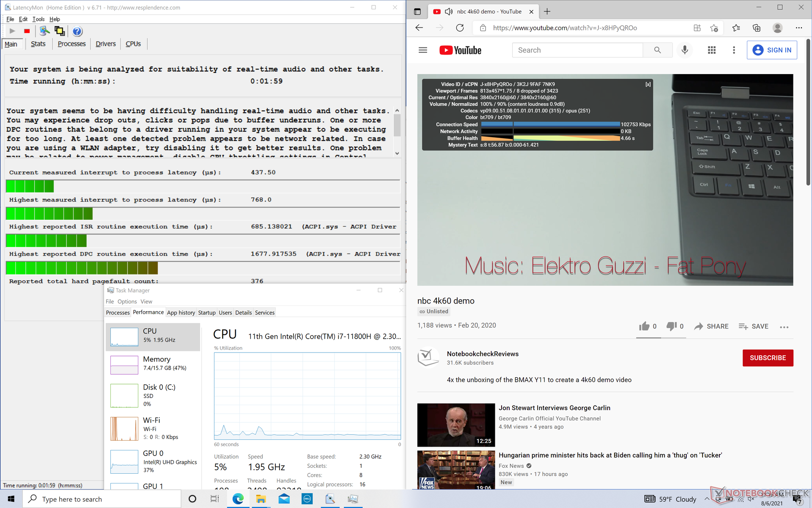Open the YouTube hamburger guide menu
The width and height of the screenshot is (812, 508).
click(423, 50)
